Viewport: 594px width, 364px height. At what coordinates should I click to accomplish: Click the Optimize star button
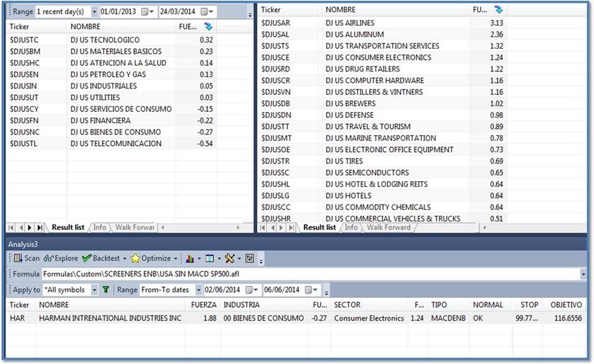tap(151, 258)
